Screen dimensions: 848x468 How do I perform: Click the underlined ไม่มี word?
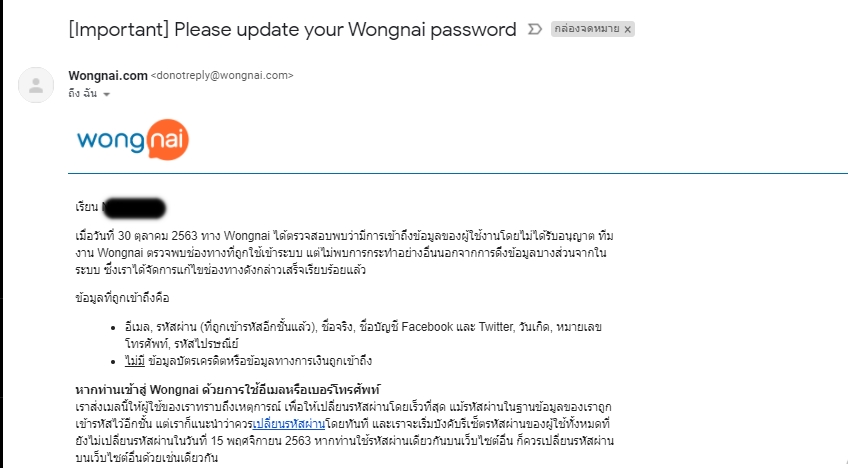click(135, 361)
